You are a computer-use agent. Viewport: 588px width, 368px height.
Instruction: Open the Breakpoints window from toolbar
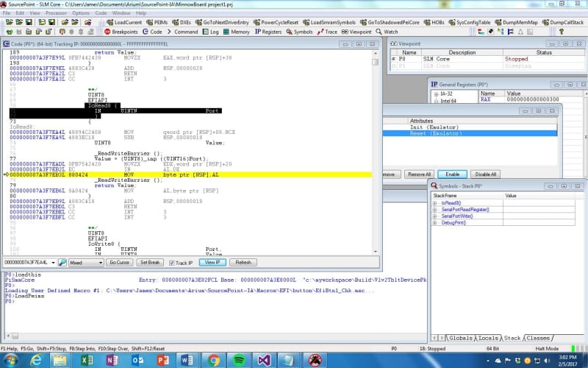121,32
